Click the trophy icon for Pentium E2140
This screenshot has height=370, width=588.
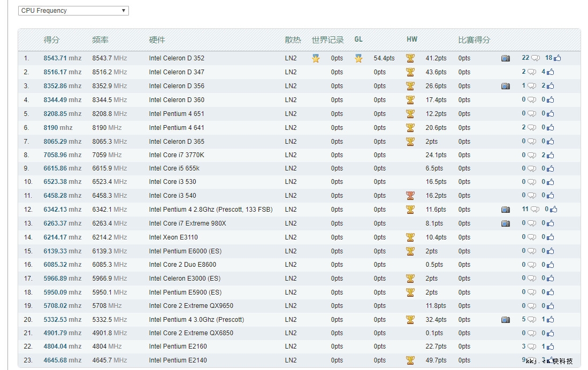coord(410,360)
